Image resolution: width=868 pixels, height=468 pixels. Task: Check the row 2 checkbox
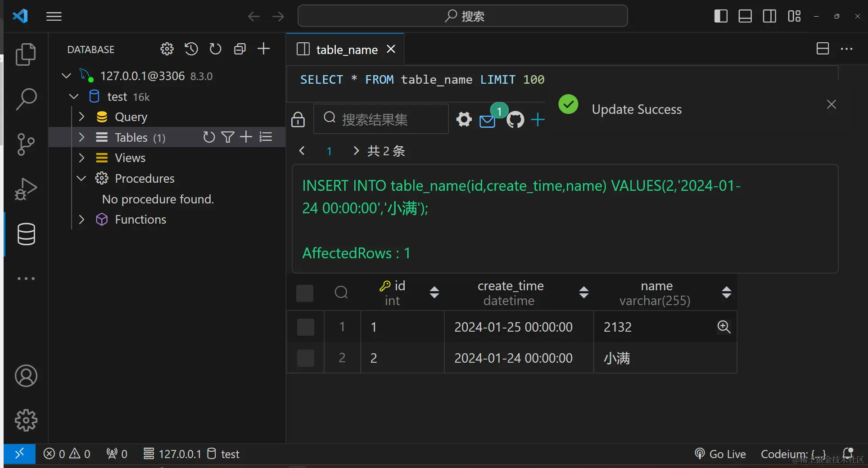[306, 358]
